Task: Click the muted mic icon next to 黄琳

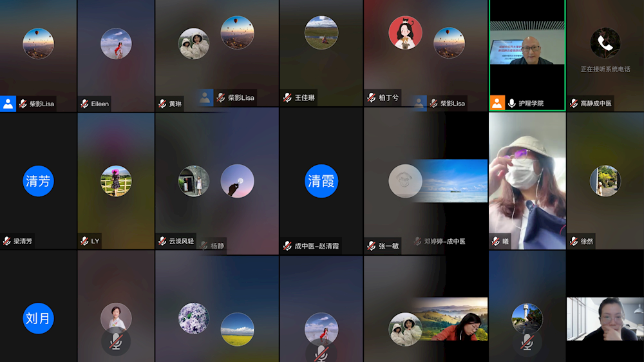Action: pos(162,104)
